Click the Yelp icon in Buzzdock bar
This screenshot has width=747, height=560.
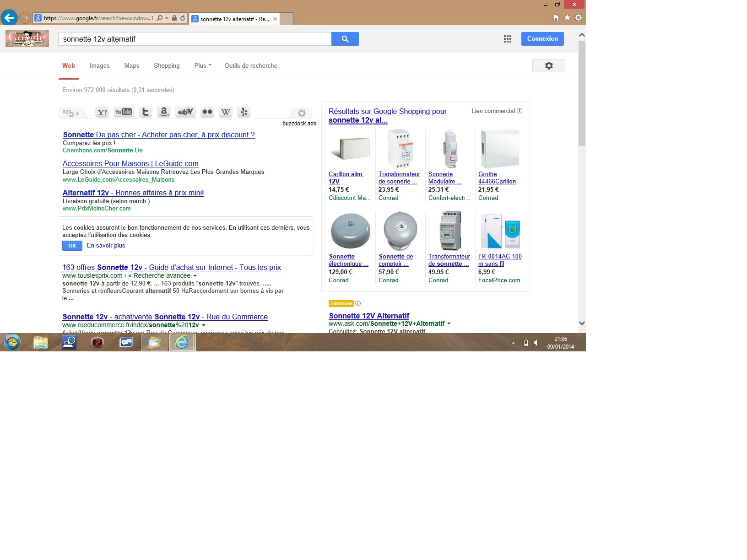coord(244,112)
